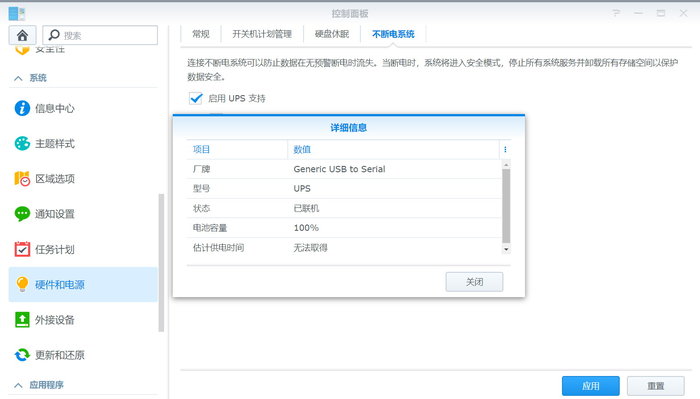
Task: Click the 搜索 search input field
Action: [100, 35]
